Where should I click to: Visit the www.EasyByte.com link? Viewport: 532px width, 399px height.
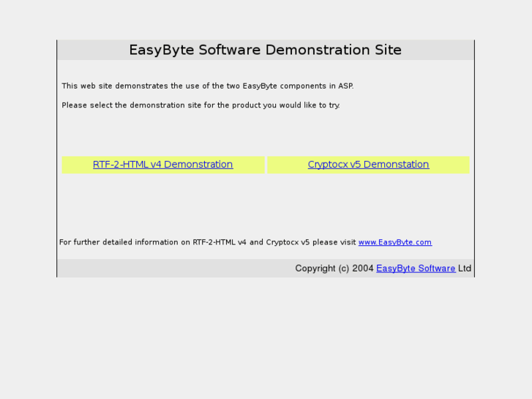click(x=395, y=242)
